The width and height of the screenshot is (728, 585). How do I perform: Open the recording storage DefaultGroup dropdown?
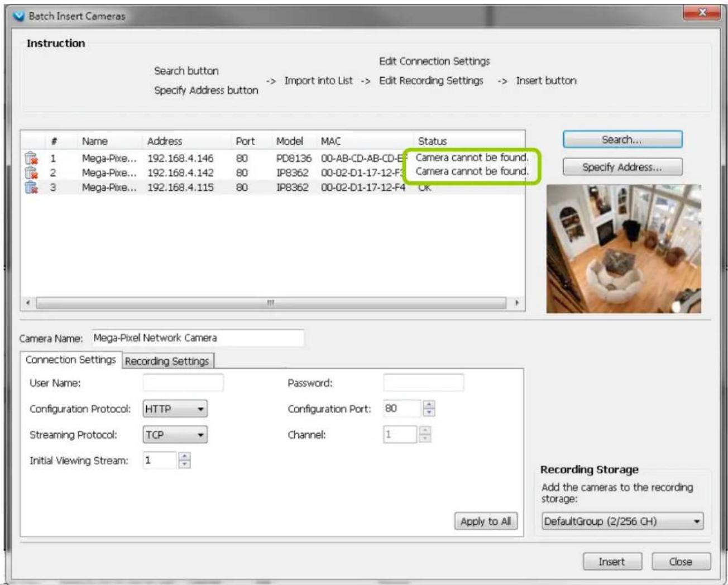pyautogui.click(x=622, y=521)
